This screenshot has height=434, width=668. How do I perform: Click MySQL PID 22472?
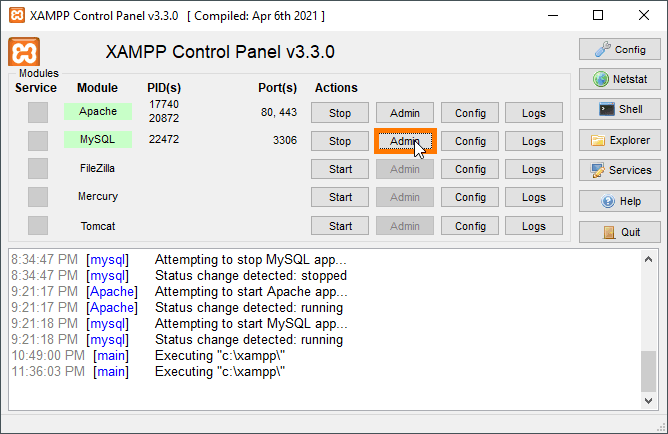coord(164,139)
